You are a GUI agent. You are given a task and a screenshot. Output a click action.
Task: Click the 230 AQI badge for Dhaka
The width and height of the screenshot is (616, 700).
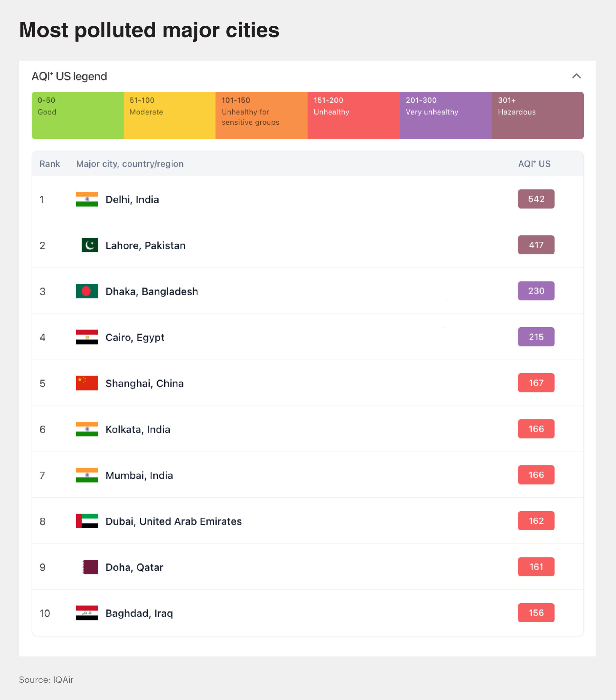(536, 291)
